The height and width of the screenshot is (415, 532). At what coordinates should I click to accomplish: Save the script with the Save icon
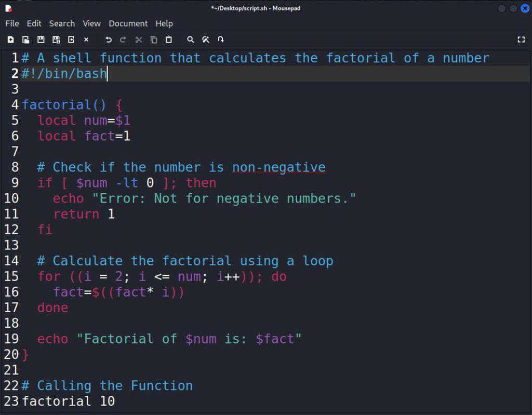(41, 39)
